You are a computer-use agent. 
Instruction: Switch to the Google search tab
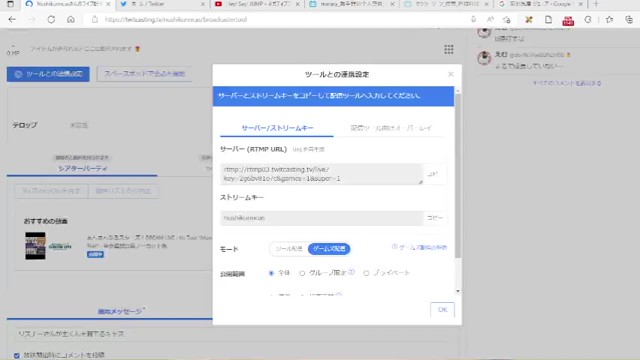click(x=540, y=4)
